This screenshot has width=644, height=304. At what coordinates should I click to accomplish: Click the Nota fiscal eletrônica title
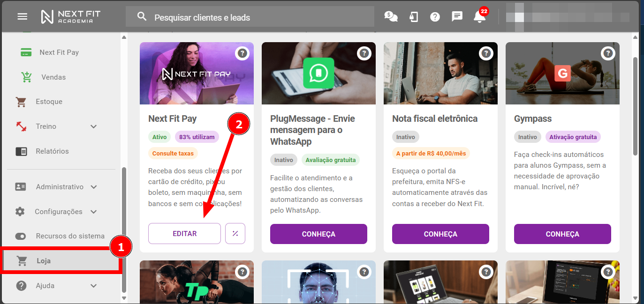435,119
